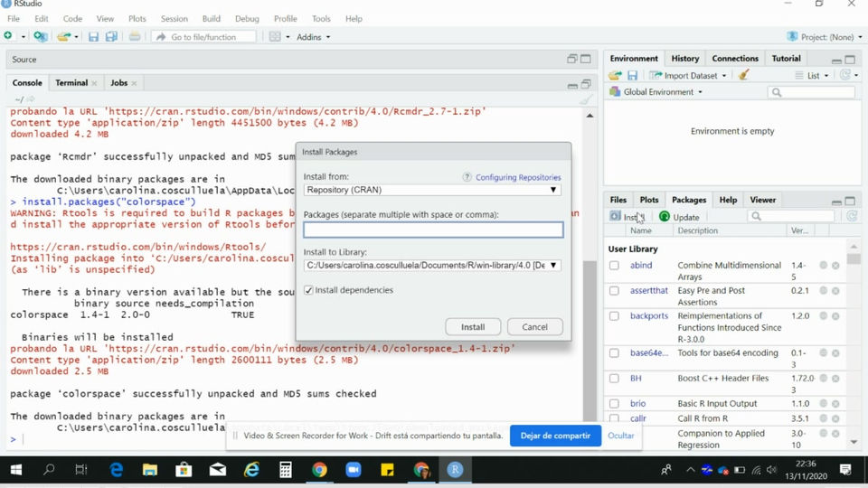Switch to the Help tab
Viewport: 868px width, 488px height.
click(728, 200)
